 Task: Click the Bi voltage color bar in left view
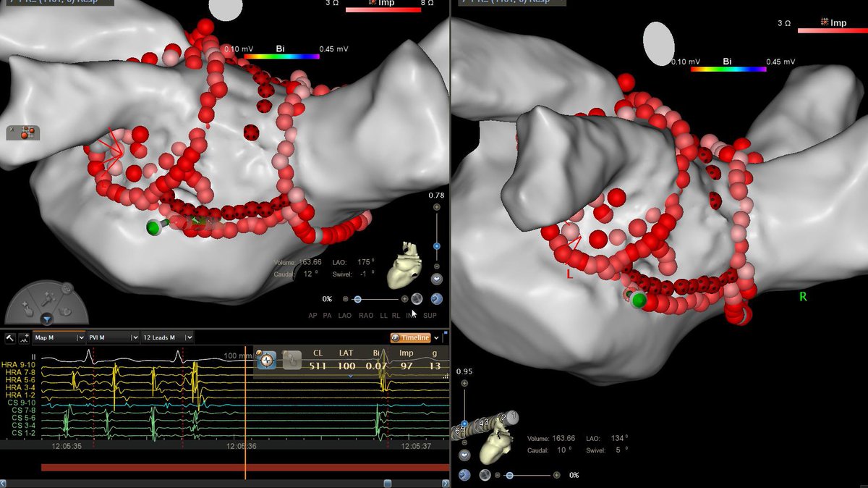(281, 55)
